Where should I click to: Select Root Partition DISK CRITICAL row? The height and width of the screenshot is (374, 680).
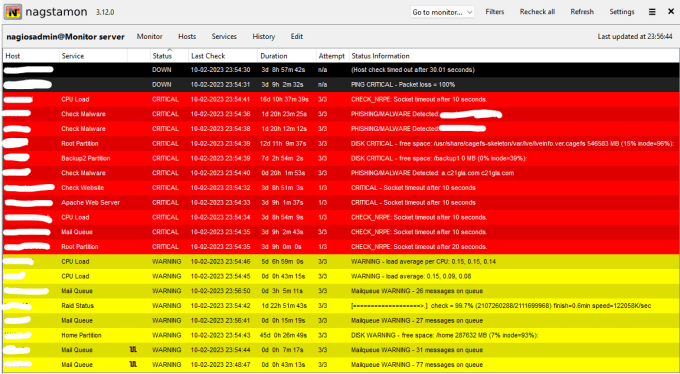[x=341, y=144]
